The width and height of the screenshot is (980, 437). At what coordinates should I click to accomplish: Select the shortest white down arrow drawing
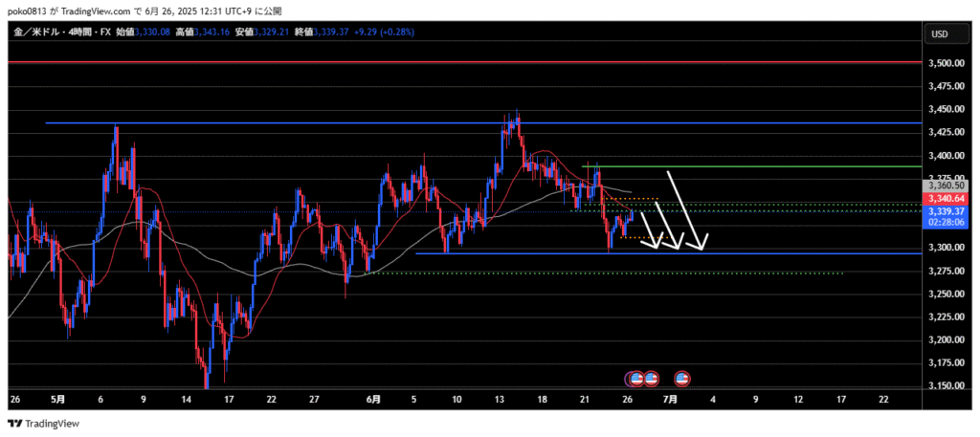click(x=651, y=229)
